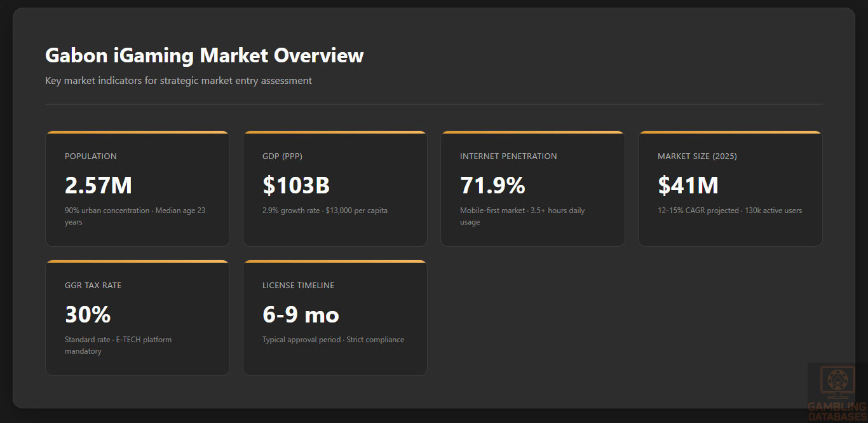Select the INTERNET PENETRATION card label
Screen dimensions: 868x423
click(508, 156)
